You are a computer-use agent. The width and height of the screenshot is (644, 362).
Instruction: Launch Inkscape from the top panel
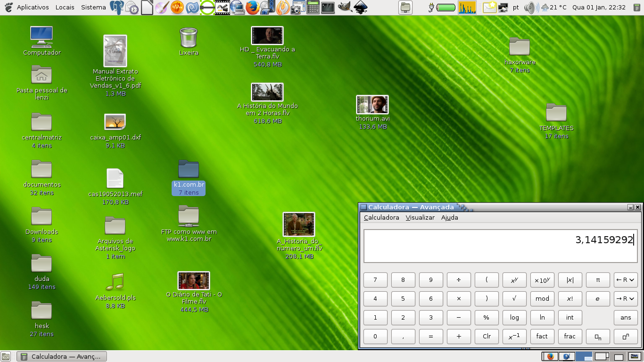point(361,8)
